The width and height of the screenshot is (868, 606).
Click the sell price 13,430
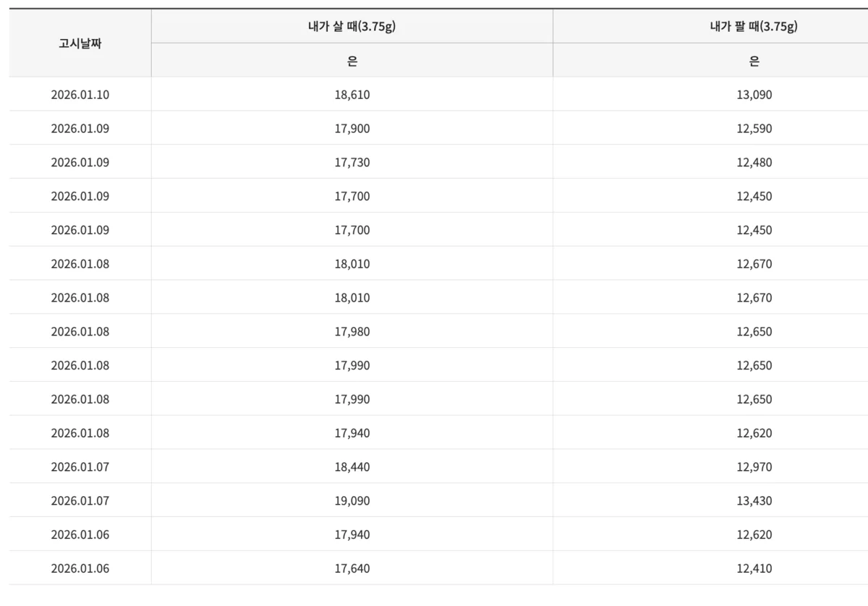(x=754, y=501)
